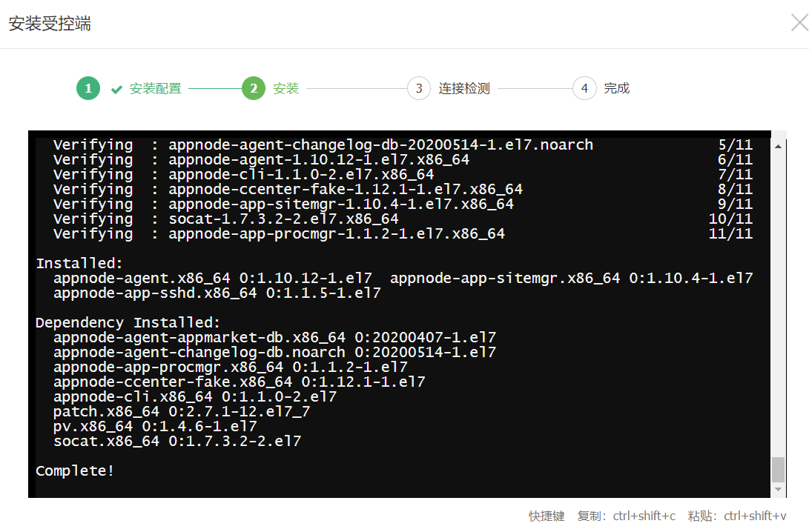Open the 连接检测 step
This screenshot has width=809, height=532.
464,89
